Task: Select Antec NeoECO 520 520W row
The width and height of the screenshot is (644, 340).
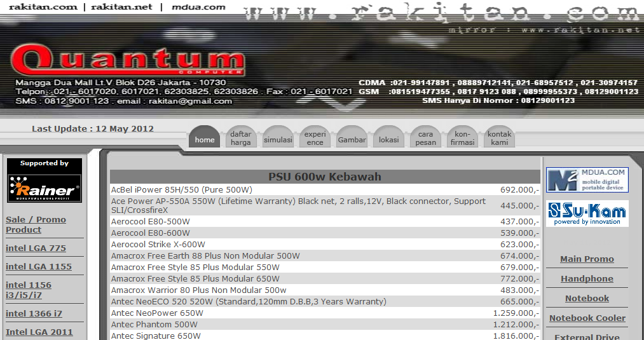Action: point(325,301)
